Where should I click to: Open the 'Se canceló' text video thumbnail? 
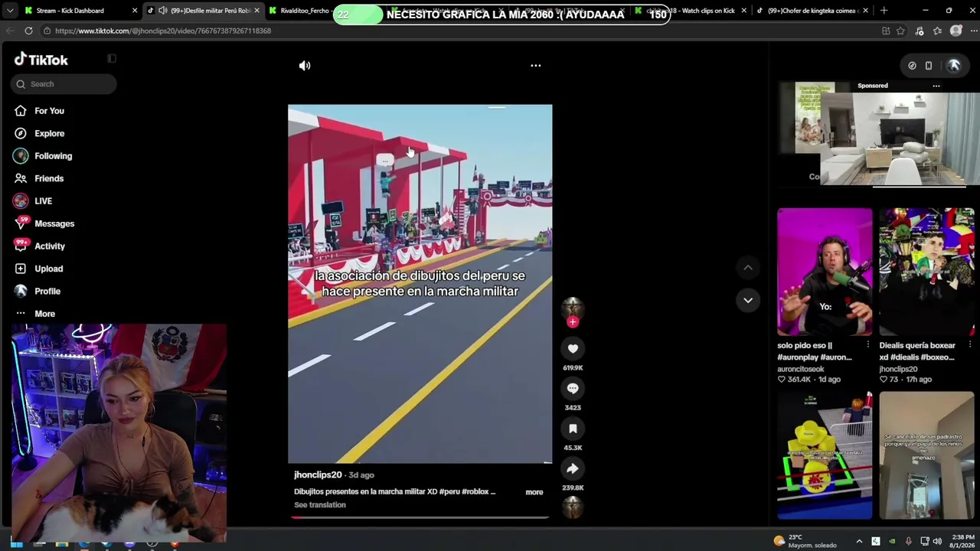tap(926, 455)
